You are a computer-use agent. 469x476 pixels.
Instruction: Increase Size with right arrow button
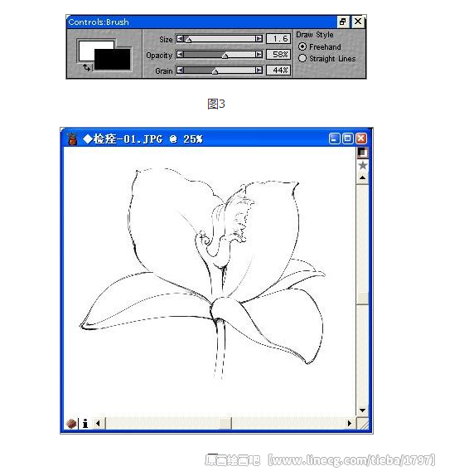coord(259,38)
